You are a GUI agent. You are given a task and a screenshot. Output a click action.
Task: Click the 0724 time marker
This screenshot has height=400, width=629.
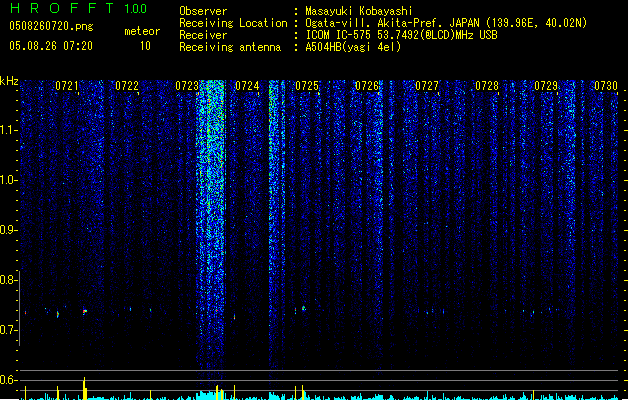coord(247,86)
